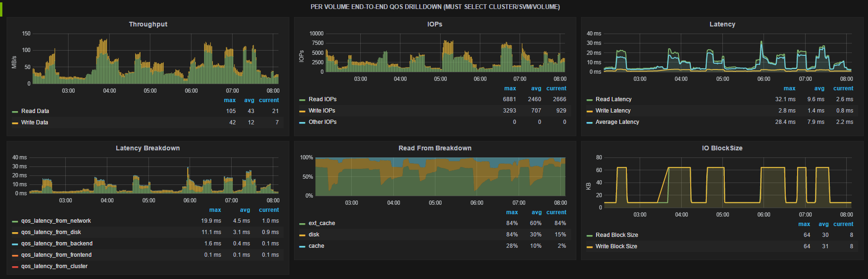Click Read IOPs max value 6881
The image size is (868, 279).
509,99
